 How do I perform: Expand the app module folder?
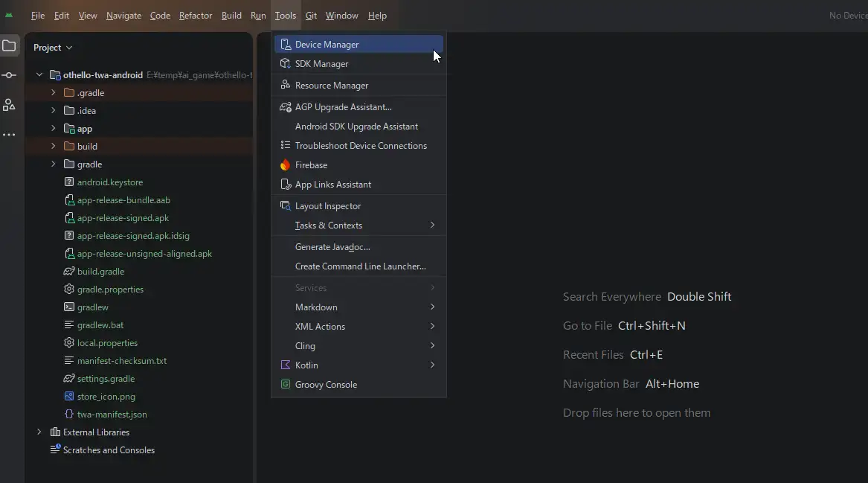pos(53,129)
